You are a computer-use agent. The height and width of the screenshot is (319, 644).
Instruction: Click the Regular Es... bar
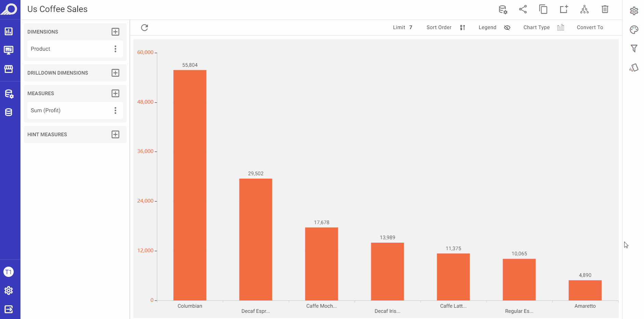[x=519, y=280]
